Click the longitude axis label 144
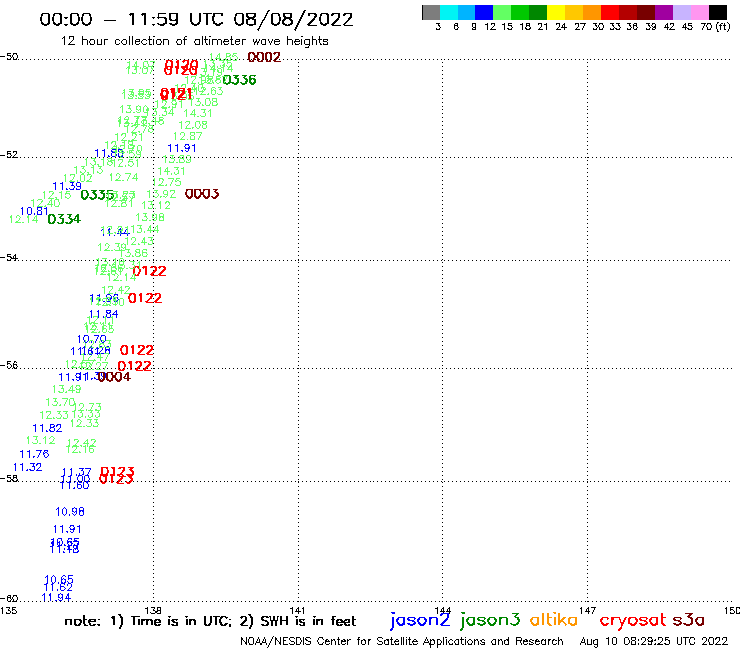The width and height of the screenshot is (740, 650). point(442,610)
